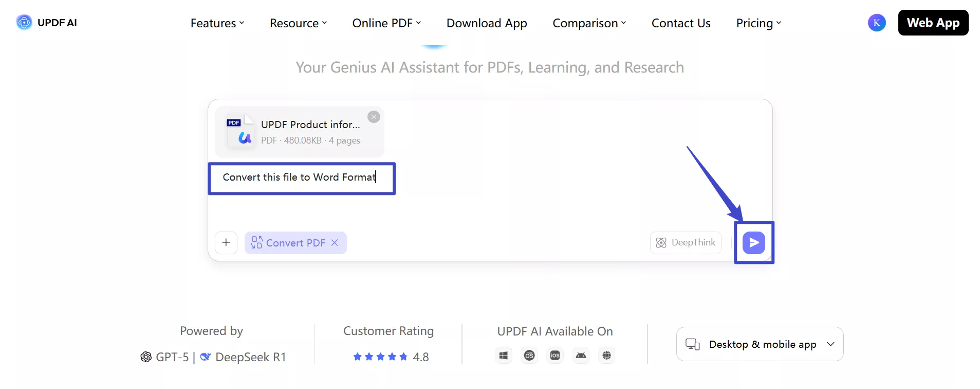Expand the Comparison menu

click(589, 23)
